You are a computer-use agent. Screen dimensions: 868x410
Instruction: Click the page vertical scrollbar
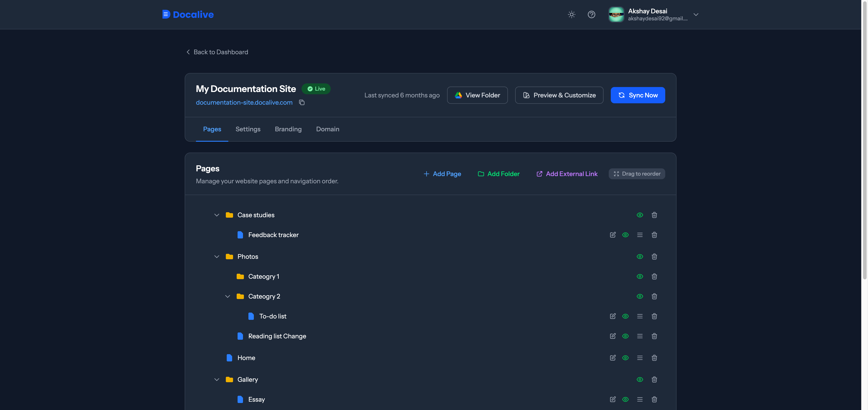pyautogui.click(x=864, y=140)
